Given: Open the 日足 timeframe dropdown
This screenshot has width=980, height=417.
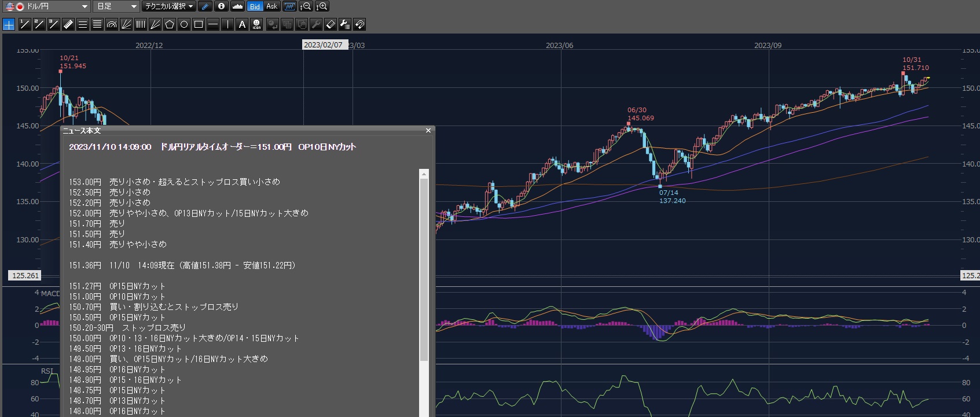Looking at the screenshot, I should coord(116,6).
